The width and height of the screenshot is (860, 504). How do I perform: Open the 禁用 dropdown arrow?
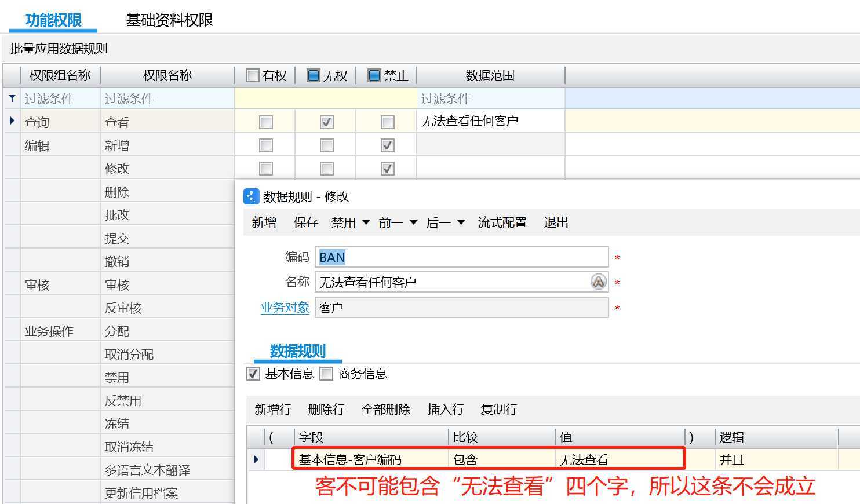[366, 222]
